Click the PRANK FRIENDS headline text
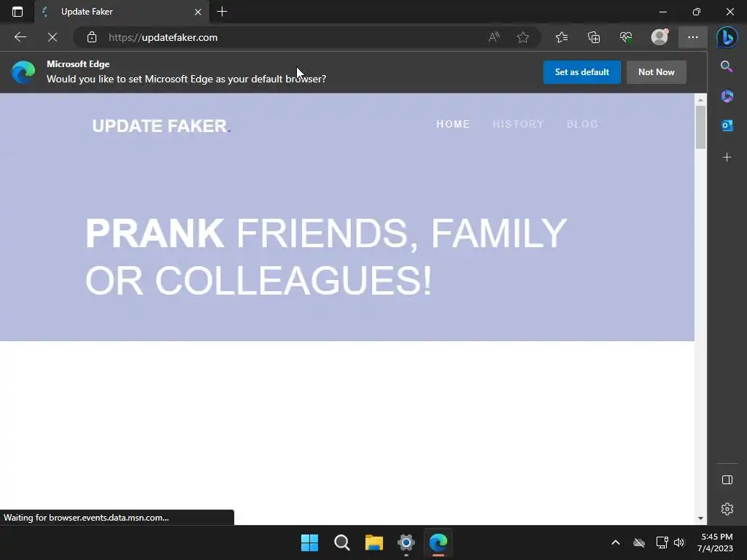This screenshot has width=747, height=560. [326, 257]
